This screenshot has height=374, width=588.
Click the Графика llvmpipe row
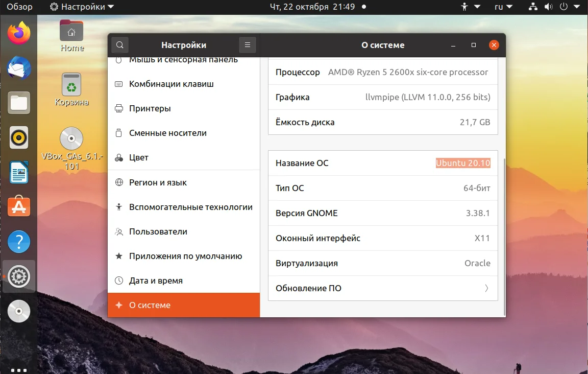click(x=383, y=97)
